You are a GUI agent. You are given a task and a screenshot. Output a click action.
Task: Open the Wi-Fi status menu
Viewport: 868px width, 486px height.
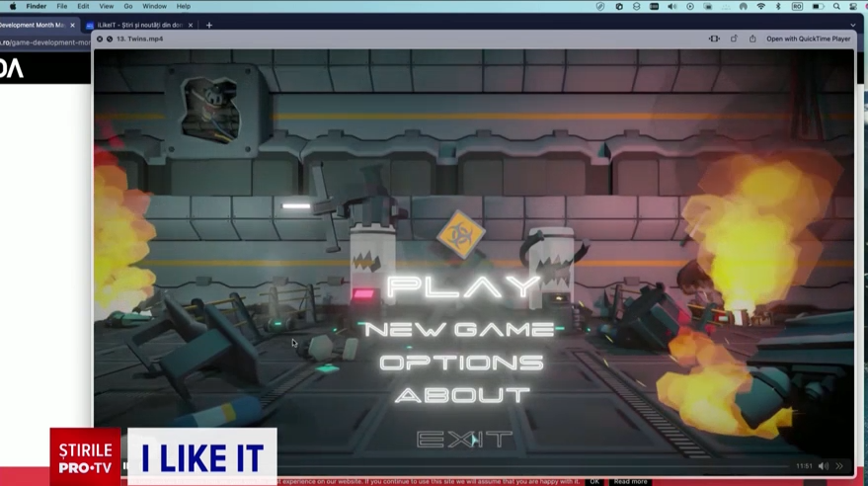pyautogui.click(x=760, y=6)
